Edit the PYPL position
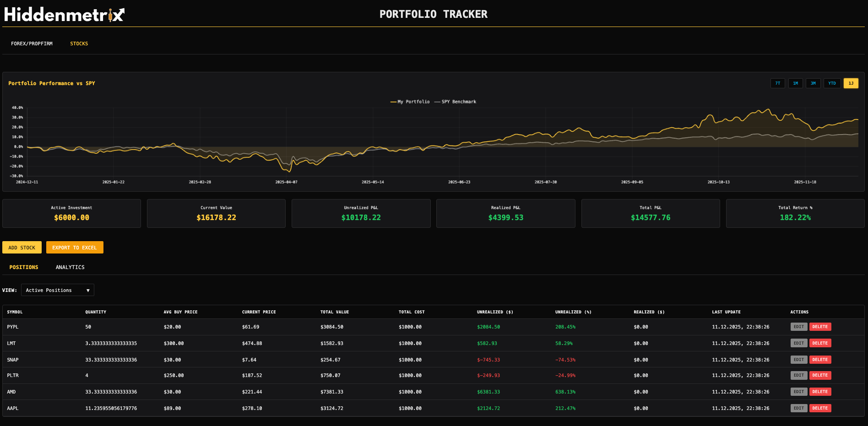 point(799,327)
